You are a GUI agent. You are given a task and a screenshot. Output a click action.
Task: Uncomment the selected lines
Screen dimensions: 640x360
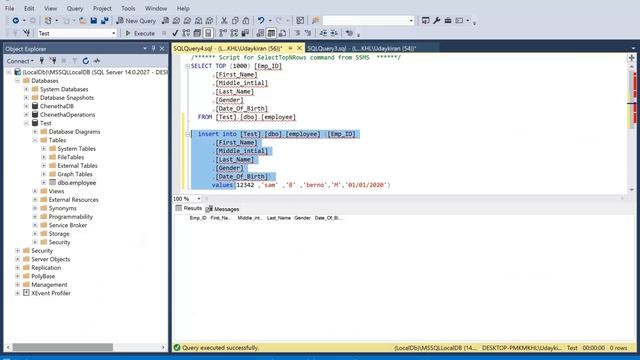308,33
